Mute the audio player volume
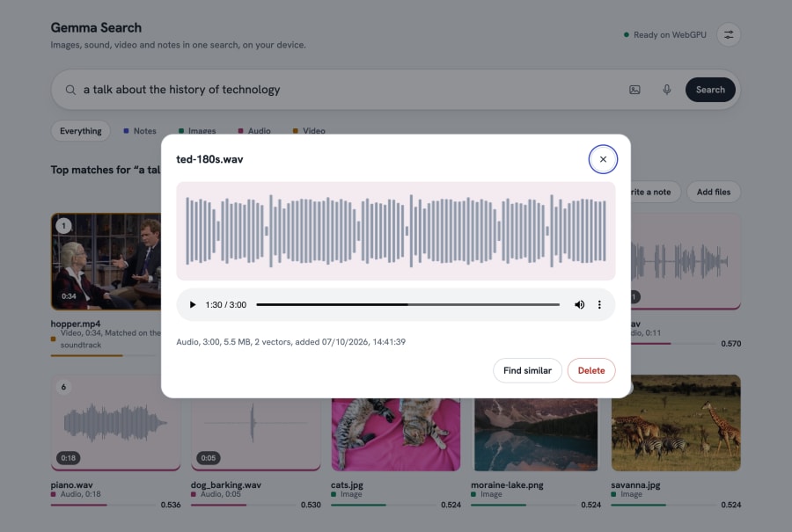 (x=579, y=305)
